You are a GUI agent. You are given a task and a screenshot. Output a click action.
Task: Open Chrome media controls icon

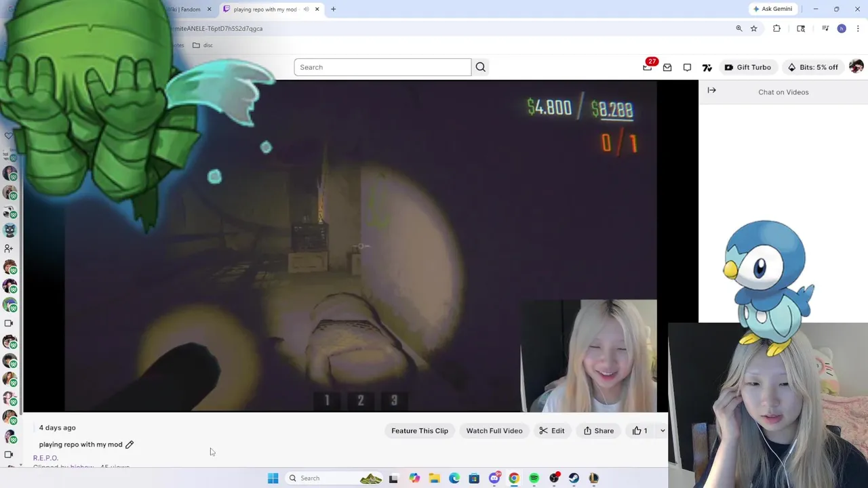[x=825, y=28]
